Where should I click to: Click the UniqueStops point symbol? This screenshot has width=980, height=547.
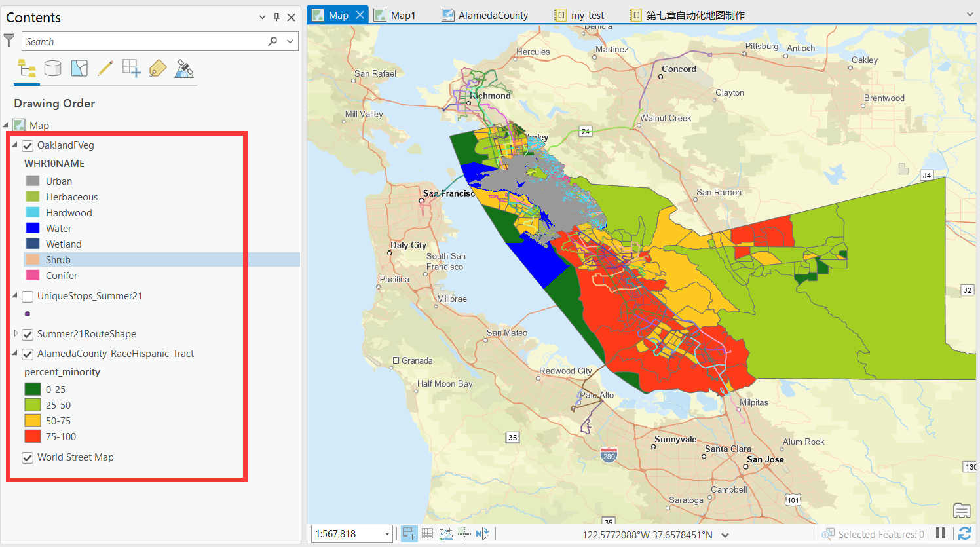click(x=28, y=314)
